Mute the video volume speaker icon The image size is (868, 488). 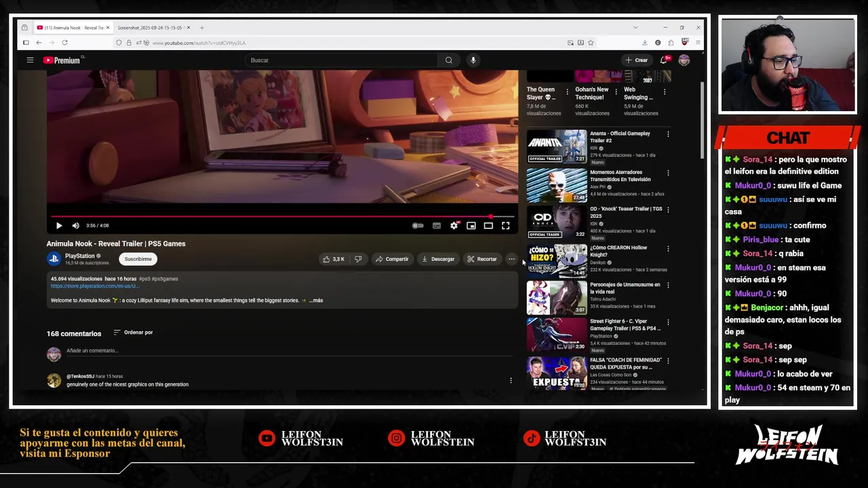(75, 226)
